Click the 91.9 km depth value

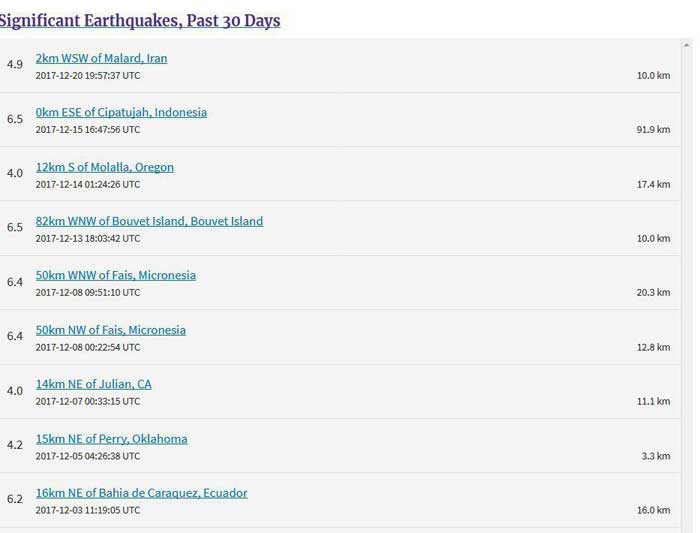point(653,129)
